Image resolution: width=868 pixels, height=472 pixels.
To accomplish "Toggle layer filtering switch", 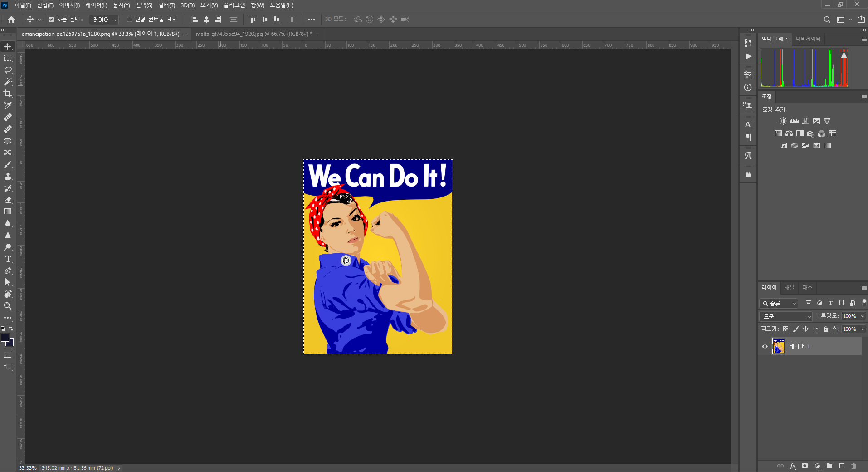I will point(864,302).
